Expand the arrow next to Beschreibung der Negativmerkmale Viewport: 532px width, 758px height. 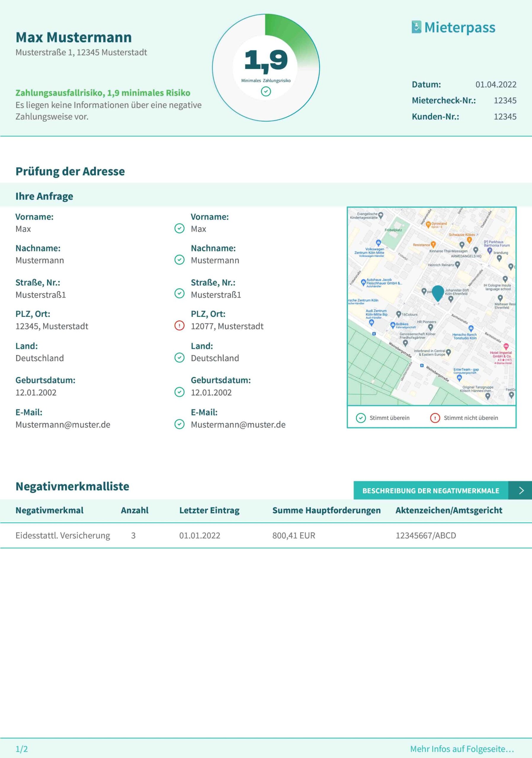point(521,491)
